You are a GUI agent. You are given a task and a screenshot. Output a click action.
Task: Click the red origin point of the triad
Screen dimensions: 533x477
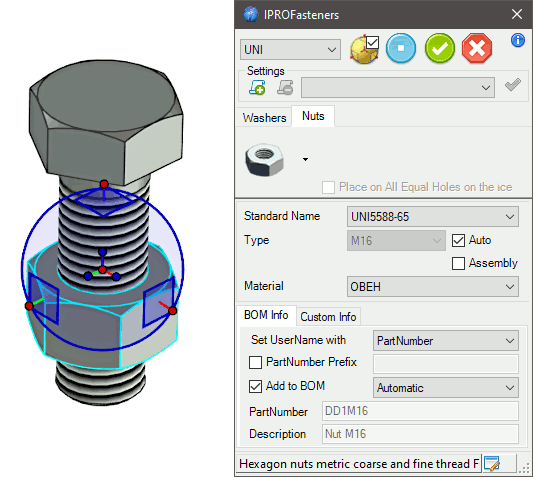point(102,270)
